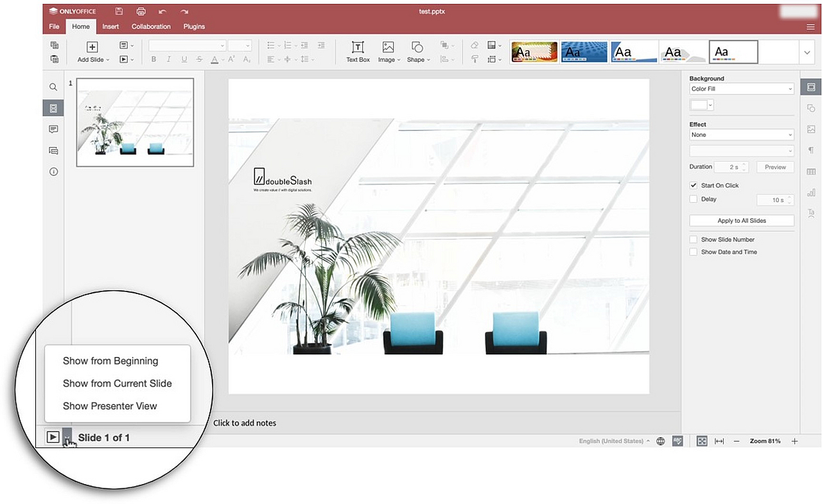
Task: Open the Search panel in left sidebar
Action: click(53, 87)
